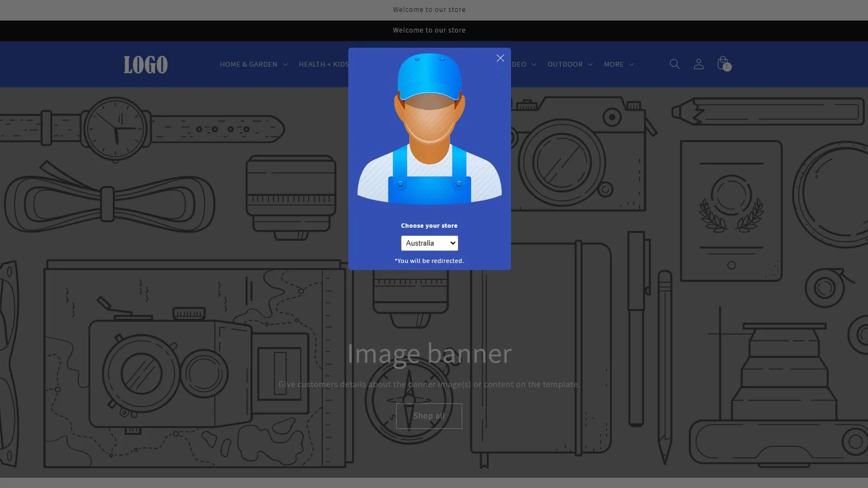Open the search icon in header
This screenshot has width=868, height=488.
click(674, 64)
